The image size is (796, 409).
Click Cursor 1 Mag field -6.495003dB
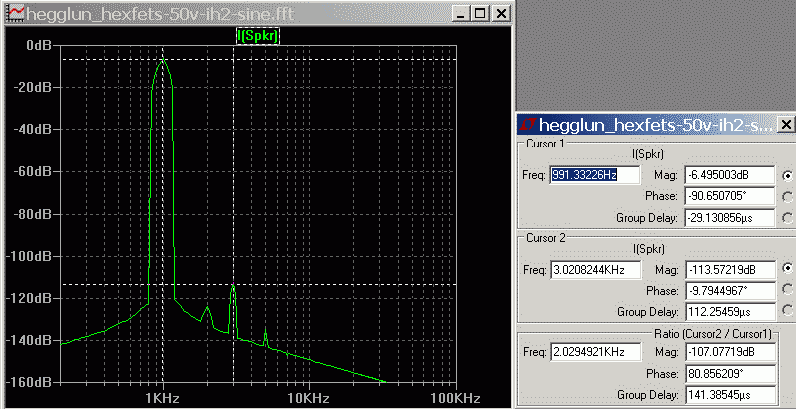tap(730, 175)
